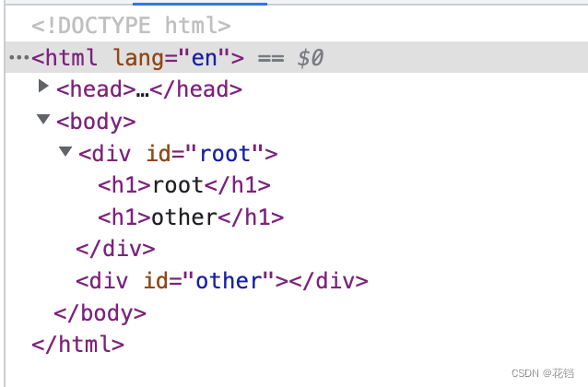Select the div id="root" opening tag
Viewport: 588px width, 387px height.
pos(178,154)
